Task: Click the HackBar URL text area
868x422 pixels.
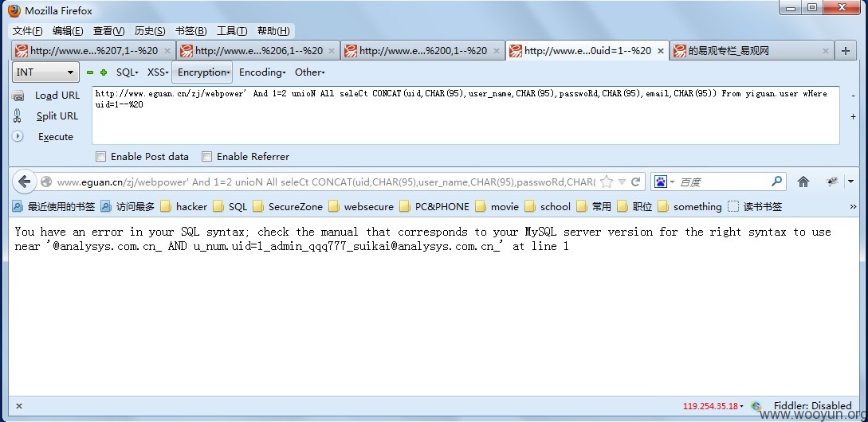Action: point(465,115)
